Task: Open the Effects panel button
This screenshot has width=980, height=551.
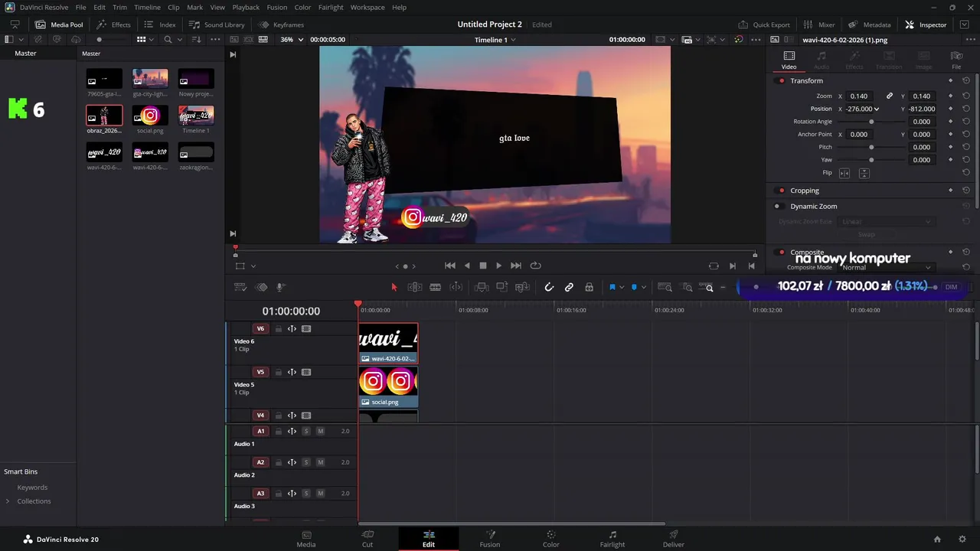Action: coord(113,24)
